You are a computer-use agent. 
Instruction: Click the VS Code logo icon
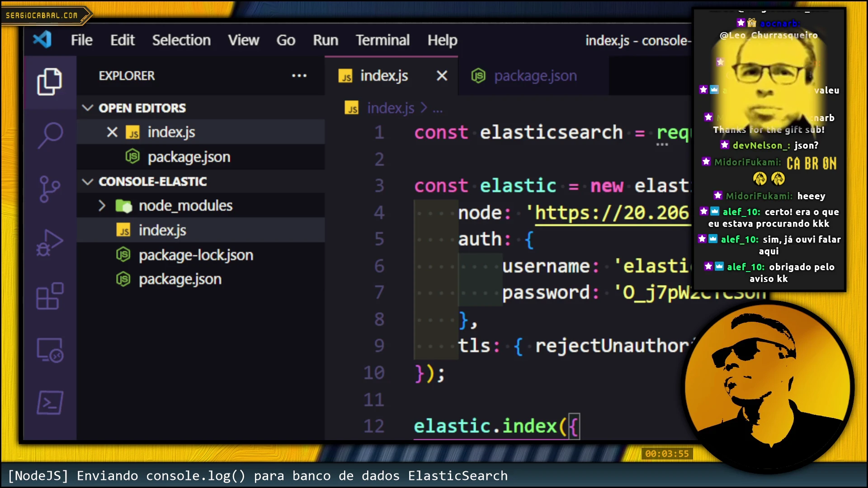click(42, 40)
